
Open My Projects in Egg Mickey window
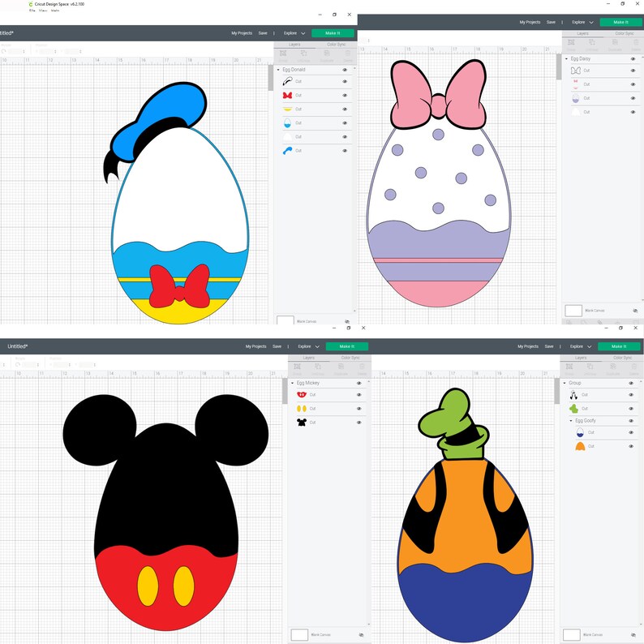[x=255, y=346]
